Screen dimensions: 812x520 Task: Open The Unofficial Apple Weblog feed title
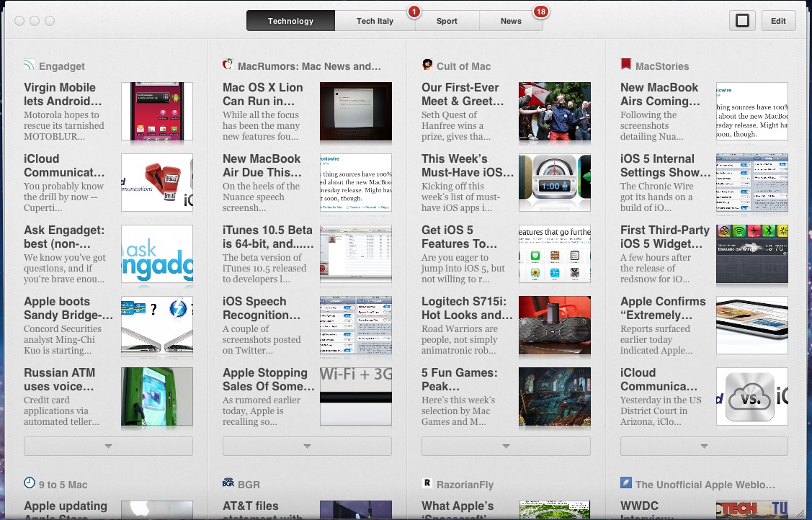tap(705, 485)
